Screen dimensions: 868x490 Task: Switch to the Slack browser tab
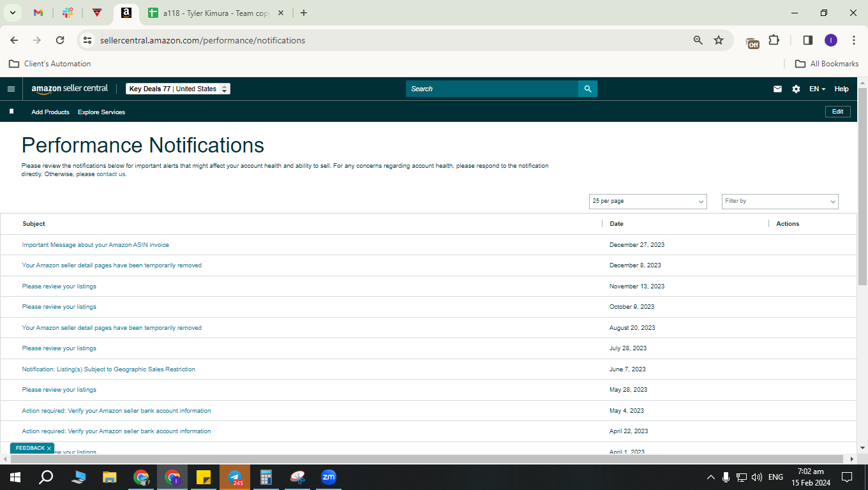click(68, 13)
